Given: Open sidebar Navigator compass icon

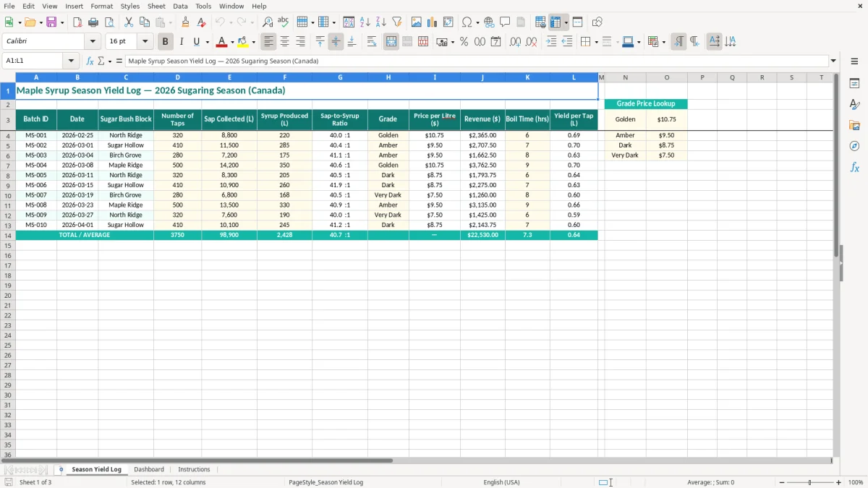Looking at the screenshot, I should (854, 146).
